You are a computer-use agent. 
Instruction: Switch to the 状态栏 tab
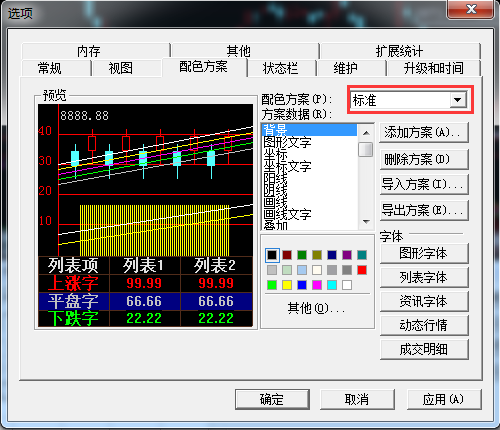click(x=282, y=68)
